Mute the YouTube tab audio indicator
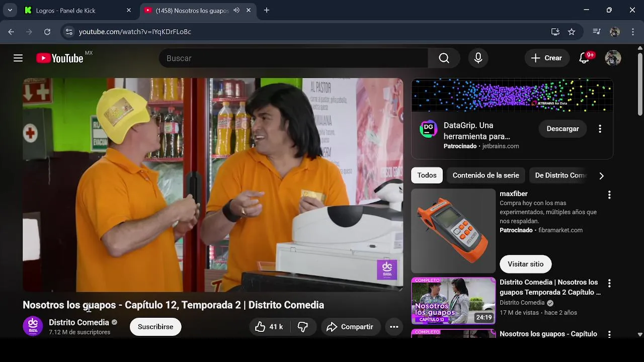The height and width of the screenshot is (362, 644). pos(236,10)
